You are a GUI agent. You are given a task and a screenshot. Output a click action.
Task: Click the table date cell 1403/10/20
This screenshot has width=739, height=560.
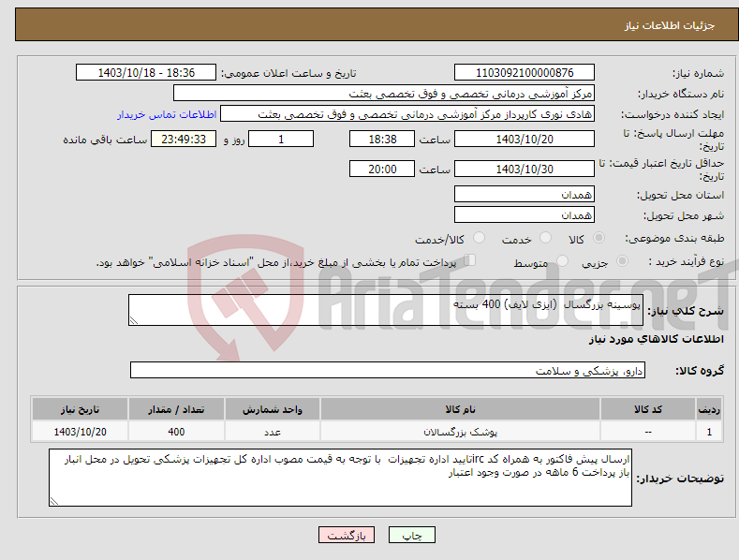pos(80,432)
